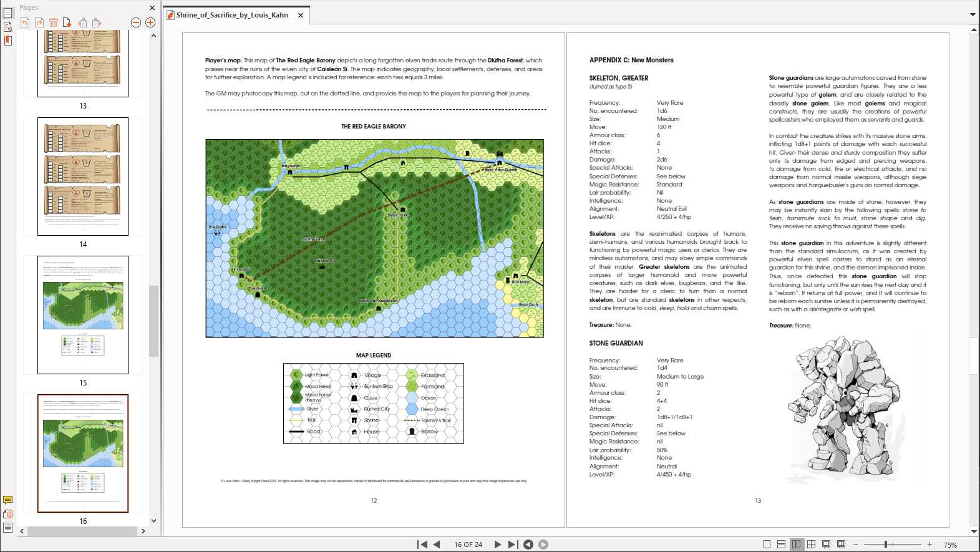Close the Shrine_of_Sacrifice document tab
Screen dimensions: 980x552
301,15
